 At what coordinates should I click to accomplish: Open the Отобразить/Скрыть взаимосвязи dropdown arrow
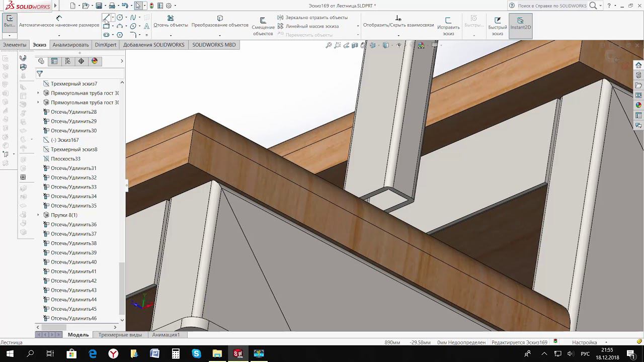point(398,35)
